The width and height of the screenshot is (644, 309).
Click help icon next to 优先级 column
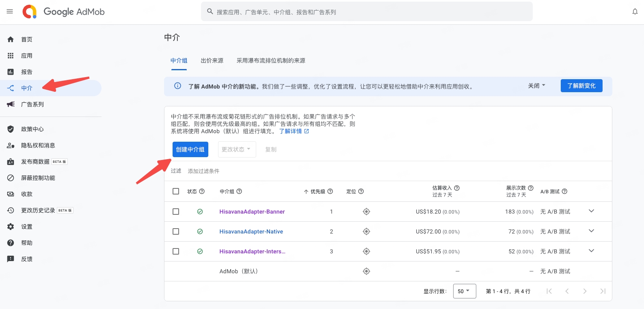[x=330, y=191]
